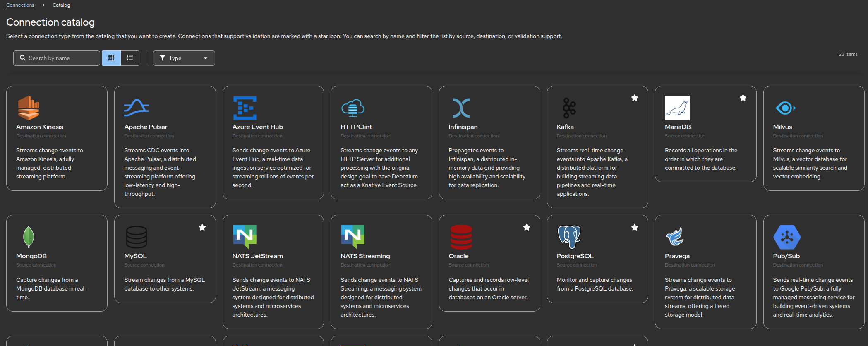
Task: Click the star icon on MariaDB card
Action: pyautogui.click(x=743, y=98)
